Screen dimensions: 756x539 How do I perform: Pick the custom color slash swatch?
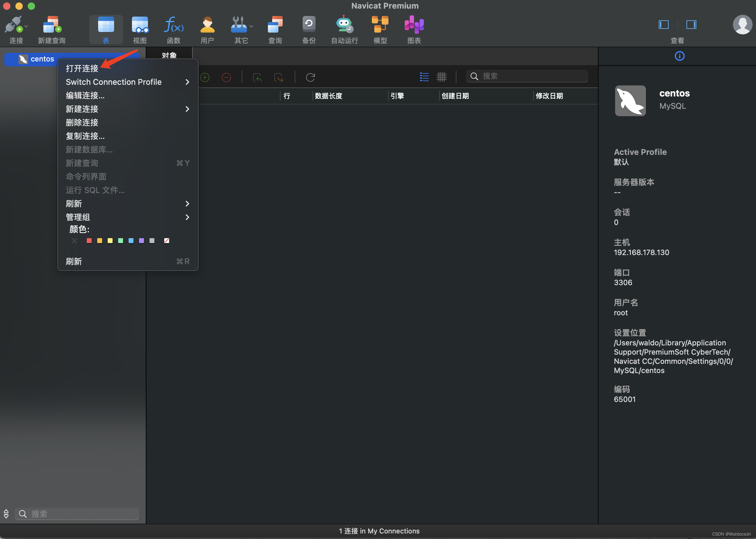(167, 241)
